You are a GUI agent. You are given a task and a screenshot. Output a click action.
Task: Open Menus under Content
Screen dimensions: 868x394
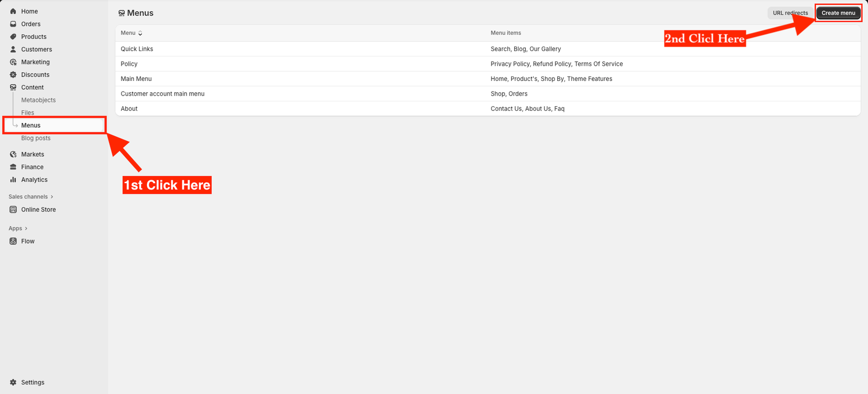[31, 125]
